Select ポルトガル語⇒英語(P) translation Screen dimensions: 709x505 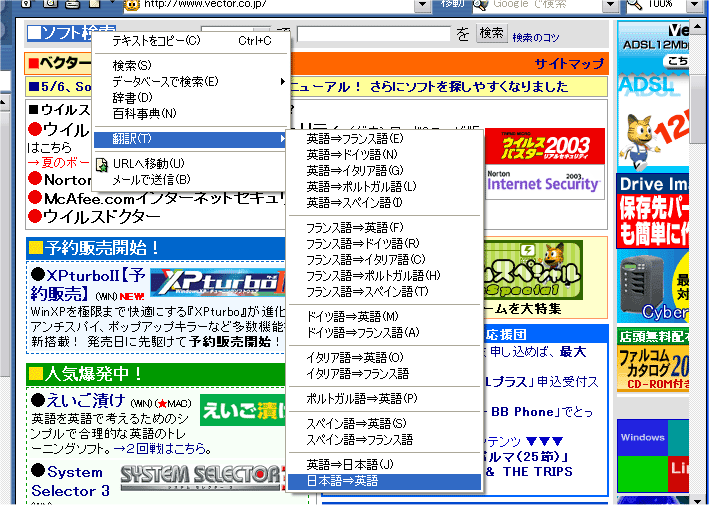[x=384, y=398]
